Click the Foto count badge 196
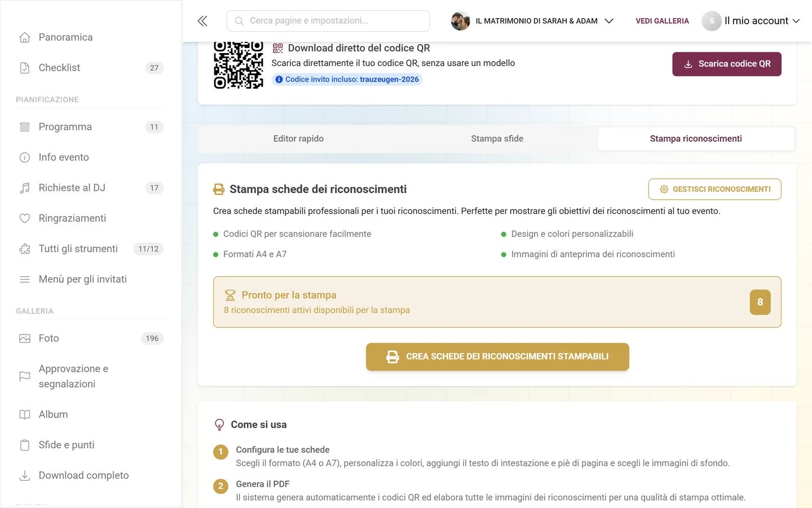The width and height of the screenshot is (812, 508). click(x=152, y=339)
